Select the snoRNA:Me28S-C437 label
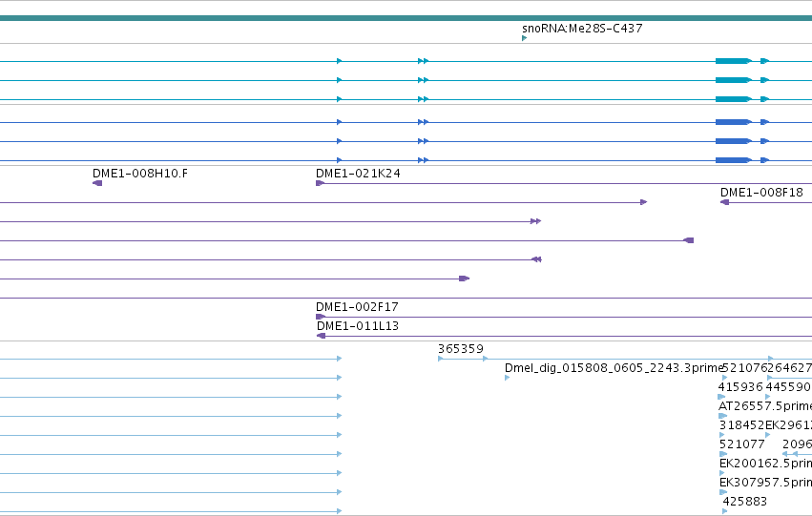The width and height of the screenshot is (812, 516). [582, 29]
